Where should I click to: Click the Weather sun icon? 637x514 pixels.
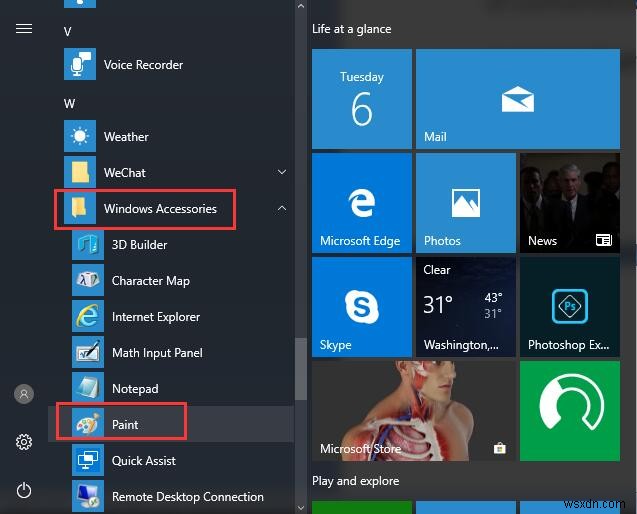[x=80, y=136]
